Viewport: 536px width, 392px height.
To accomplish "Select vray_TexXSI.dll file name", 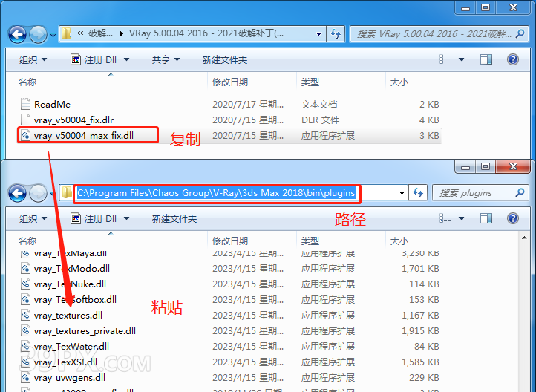I will (65, 362).
